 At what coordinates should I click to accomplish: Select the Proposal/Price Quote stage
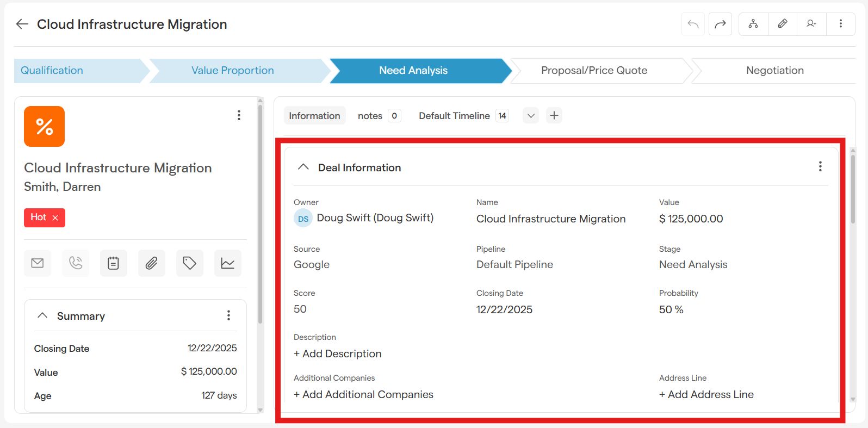point(594,71)
